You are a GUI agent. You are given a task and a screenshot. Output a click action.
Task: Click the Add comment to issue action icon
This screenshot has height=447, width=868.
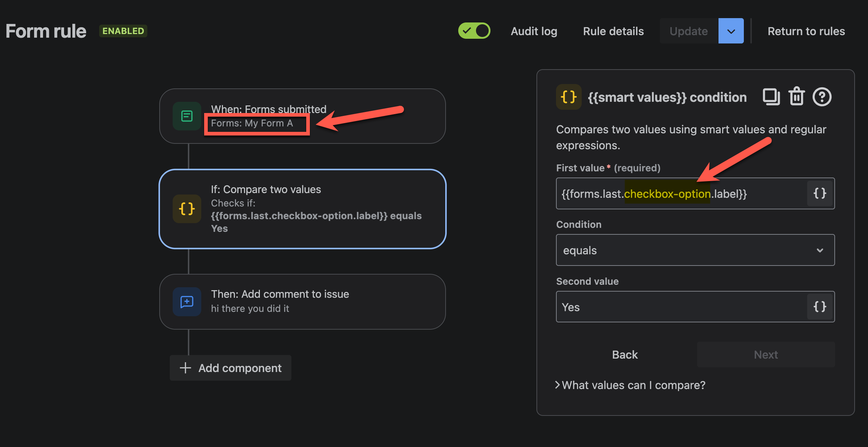[187, 301]
